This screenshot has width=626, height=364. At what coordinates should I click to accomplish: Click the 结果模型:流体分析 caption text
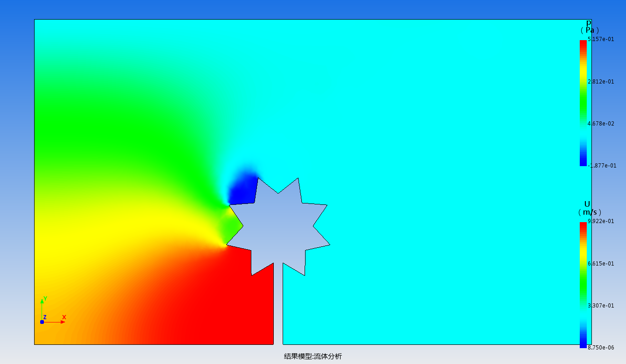tap(313, 356)
